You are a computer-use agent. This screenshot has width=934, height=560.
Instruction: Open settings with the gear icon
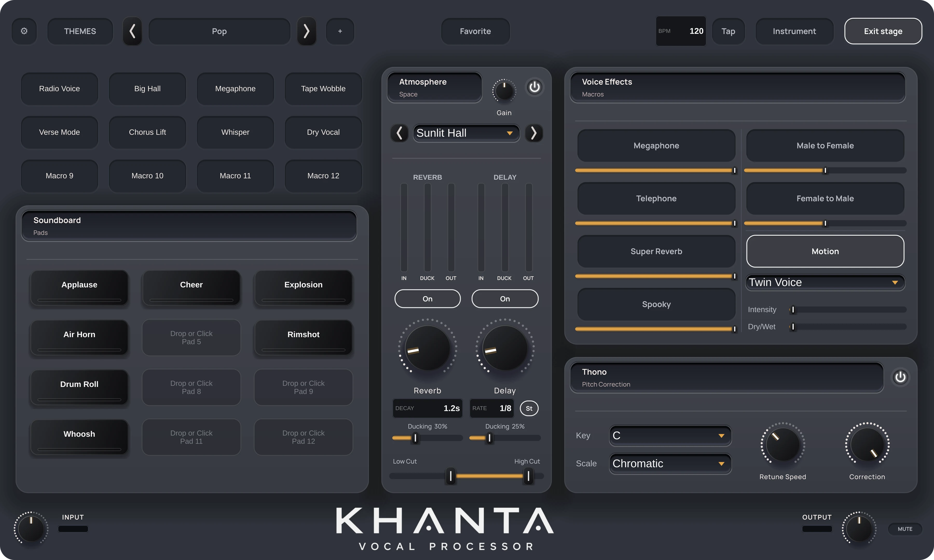24,31
